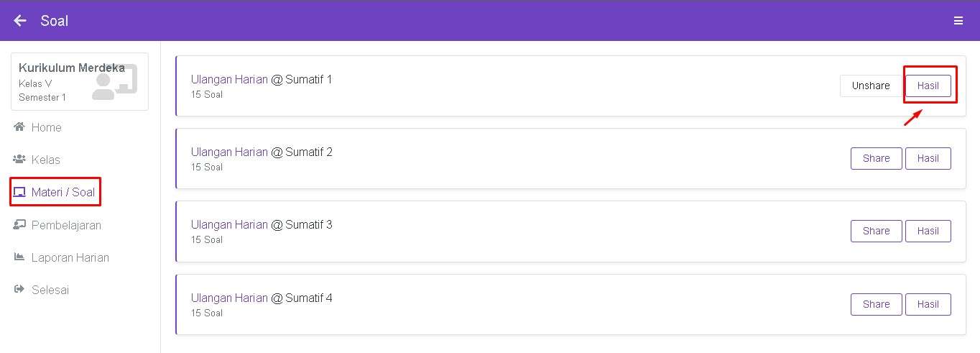Open Hasil for Sumatif 2
The image size is (980, 353).
[x=928, y=158]
